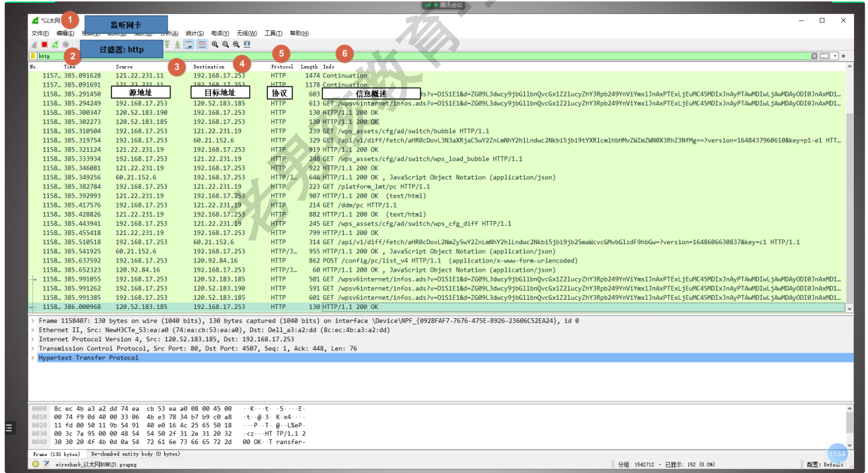The image size is (868, 473).
Task: Select packet at time 386.000968
Action: point(437,307)
